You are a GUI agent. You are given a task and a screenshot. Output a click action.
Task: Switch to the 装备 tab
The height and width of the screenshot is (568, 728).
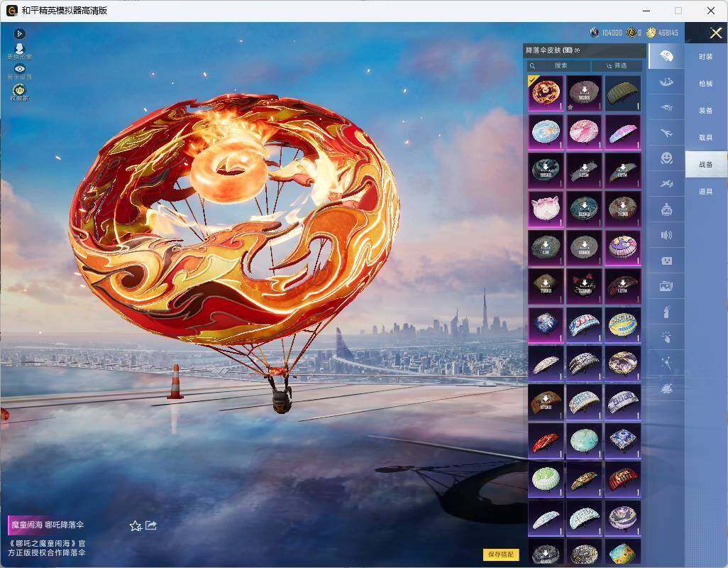[706, 111]
